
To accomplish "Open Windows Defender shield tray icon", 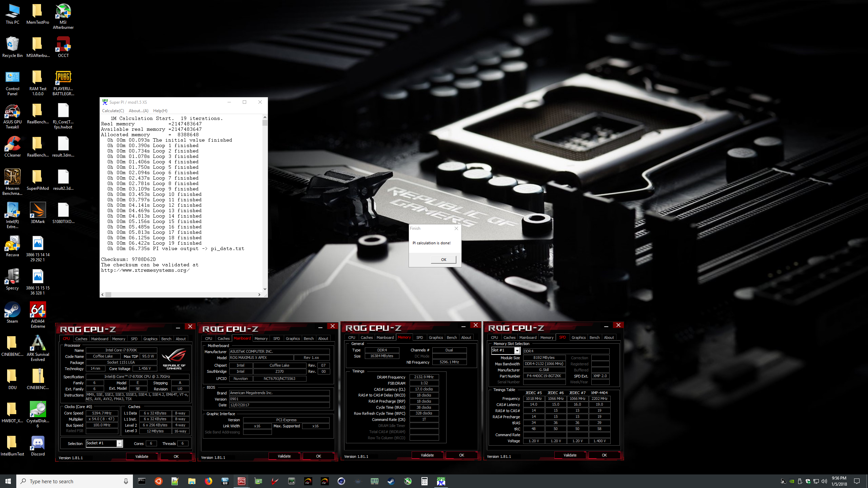I will (x=808, y=481).
